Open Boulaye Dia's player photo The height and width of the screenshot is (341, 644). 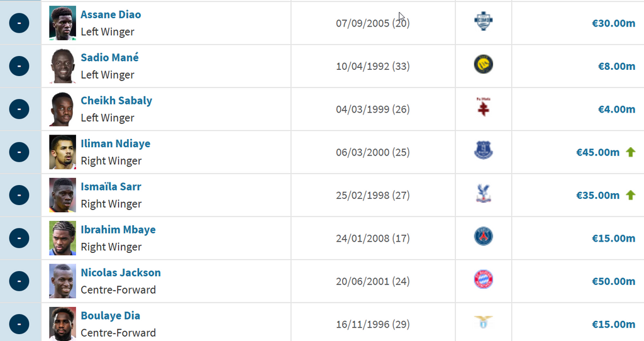coord(62,323)
